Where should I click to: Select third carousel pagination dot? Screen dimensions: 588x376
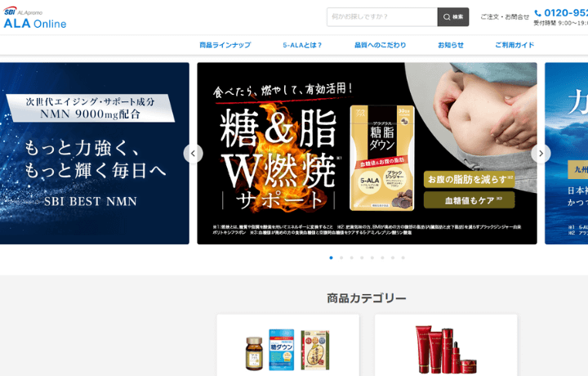pos(352,257)
